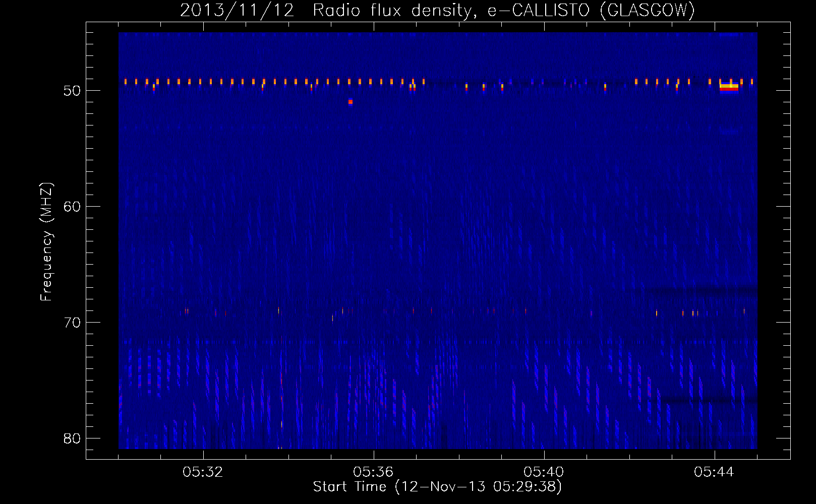Click the bright yellow-red burst near 50 MHz at 05:44
Viewport: 816px width, 504px height.
pos(729,87)
